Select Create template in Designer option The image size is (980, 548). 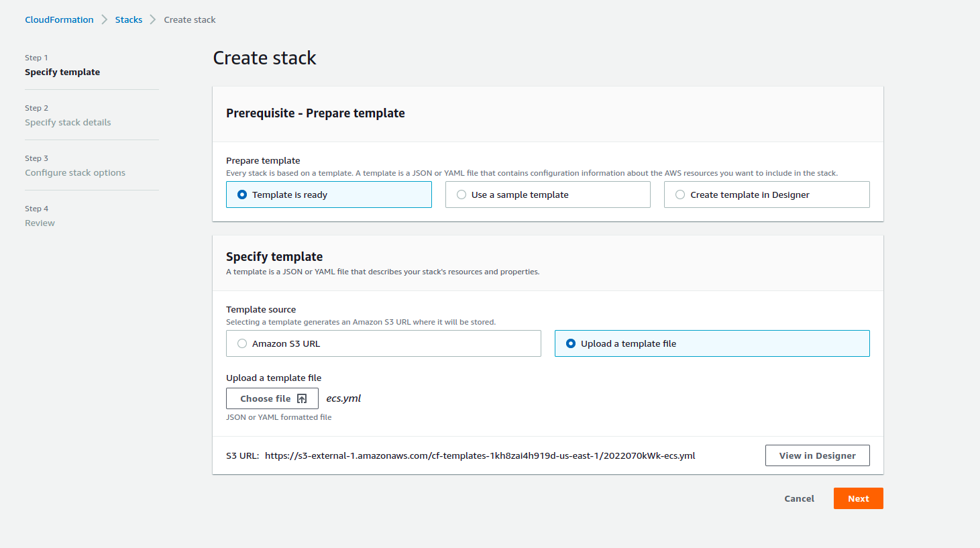[x=680, y=195]
